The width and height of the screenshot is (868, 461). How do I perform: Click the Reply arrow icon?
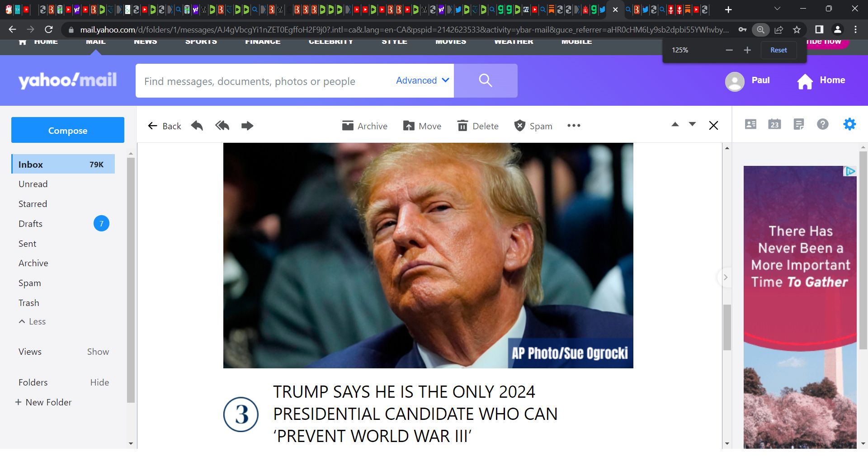pos(197,126)
